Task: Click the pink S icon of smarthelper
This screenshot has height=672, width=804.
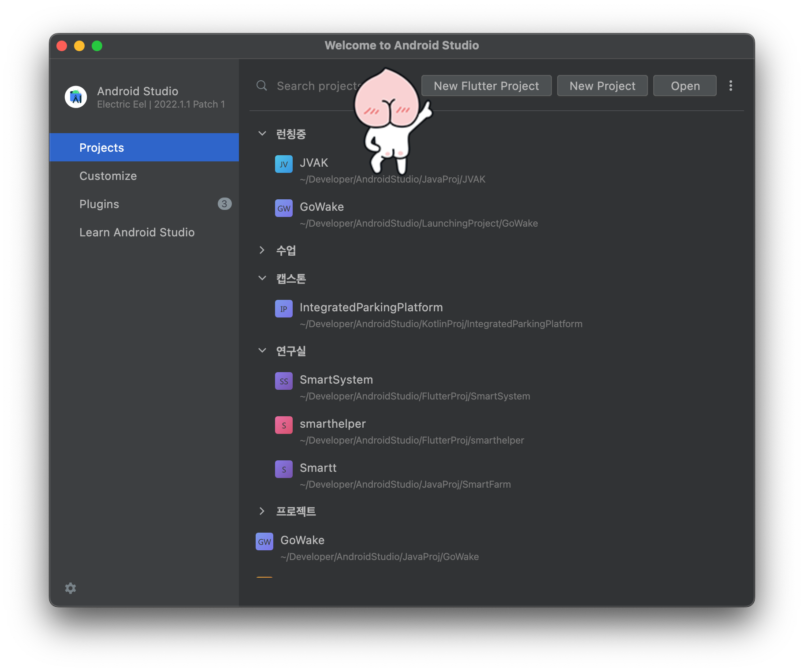Action: 284,425
